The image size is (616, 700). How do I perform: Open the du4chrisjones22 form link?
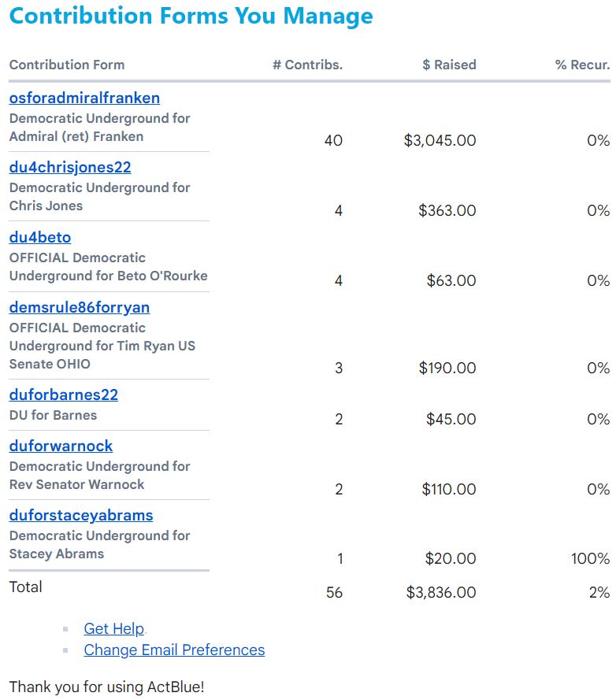coord(70,168)
